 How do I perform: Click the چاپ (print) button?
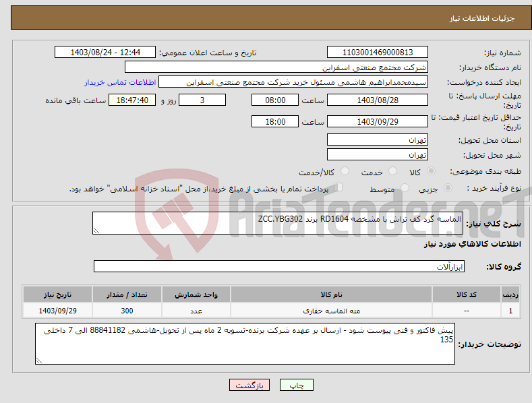coord(296,385)
